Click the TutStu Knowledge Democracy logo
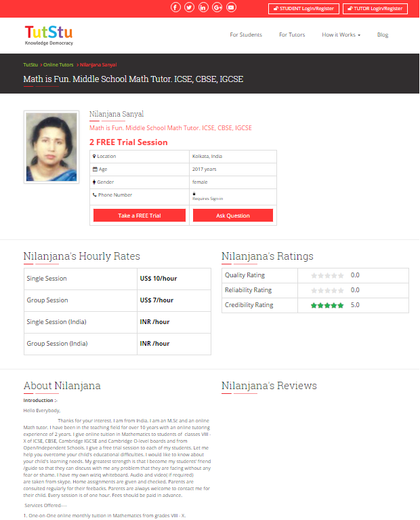The height and width of the screenshot is (520, 420). click(x=49, y=35)
